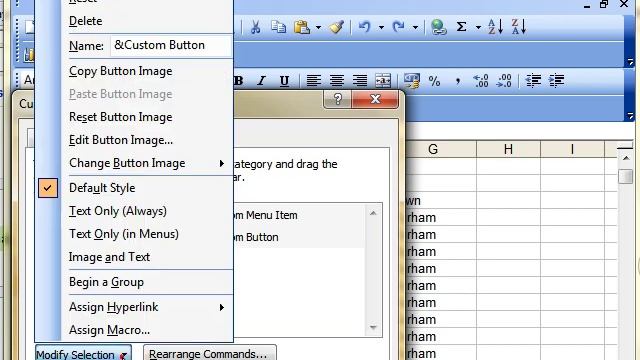Click the Copy icon in toolbar
The image size is (640, 360).
click(x=278, y=27)
